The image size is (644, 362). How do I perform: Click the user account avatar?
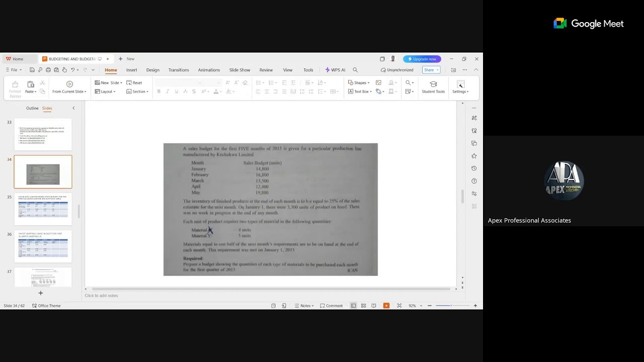(393, 59)
